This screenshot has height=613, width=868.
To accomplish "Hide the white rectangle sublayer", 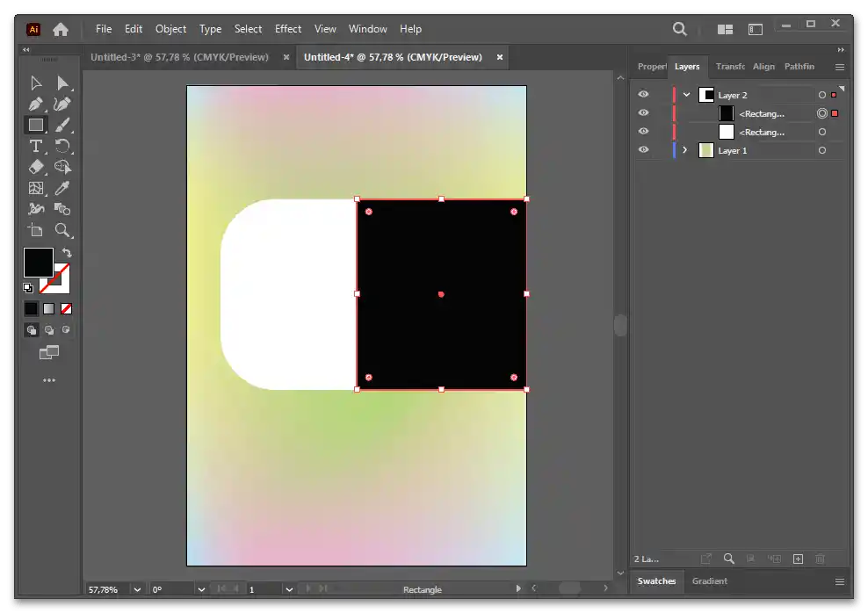I will pos(643,132).
